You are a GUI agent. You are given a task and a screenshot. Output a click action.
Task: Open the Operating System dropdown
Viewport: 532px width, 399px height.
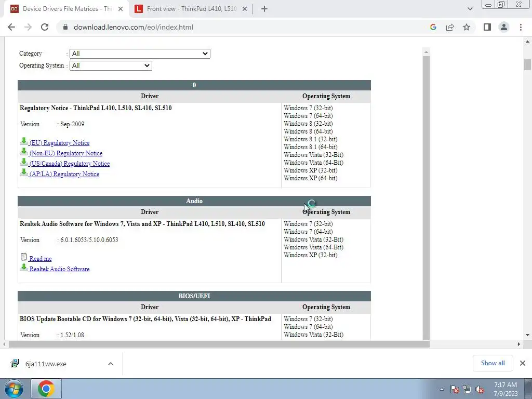point(111,66)
